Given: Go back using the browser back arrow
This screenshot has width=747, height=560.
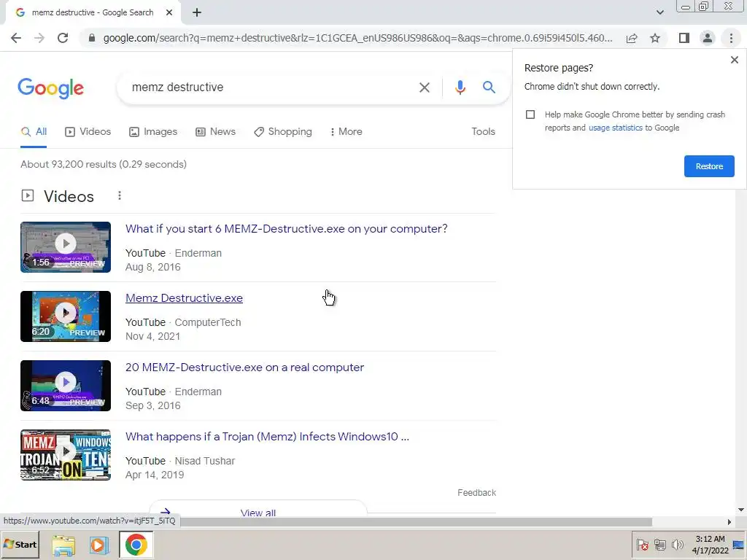Looking at the screenshot, I should coord(16,38).
